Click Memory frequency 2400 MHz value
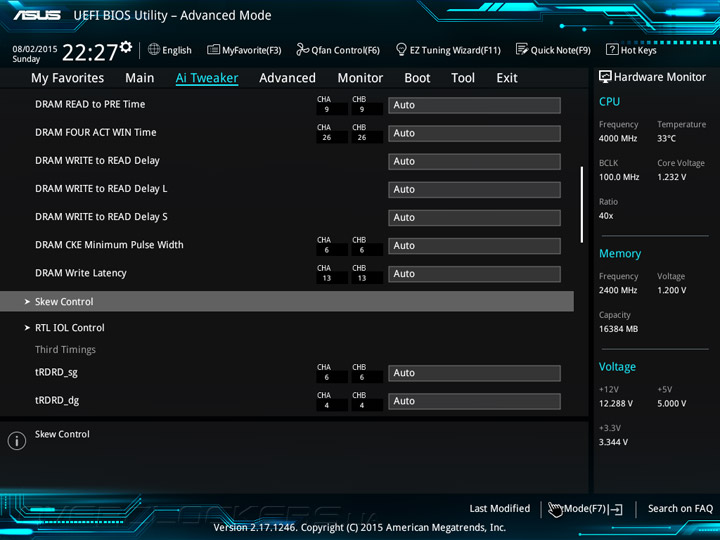Screen dimensions: 720x540 pyautogui.click(x=618, y=290)
